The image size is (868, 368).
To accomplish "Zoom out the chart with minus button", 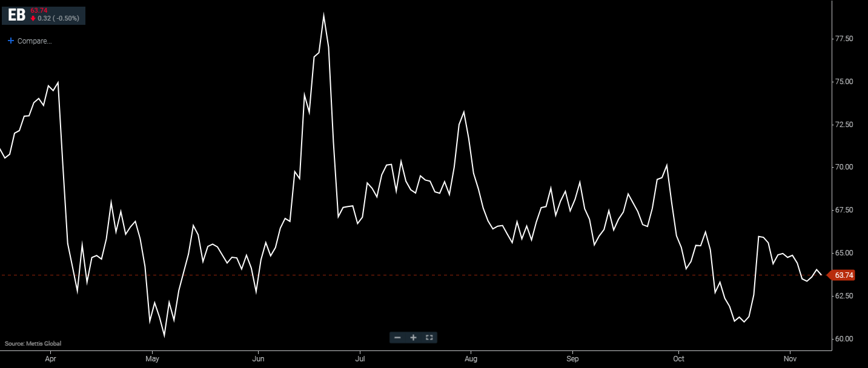I will click(x=397, y=338).
